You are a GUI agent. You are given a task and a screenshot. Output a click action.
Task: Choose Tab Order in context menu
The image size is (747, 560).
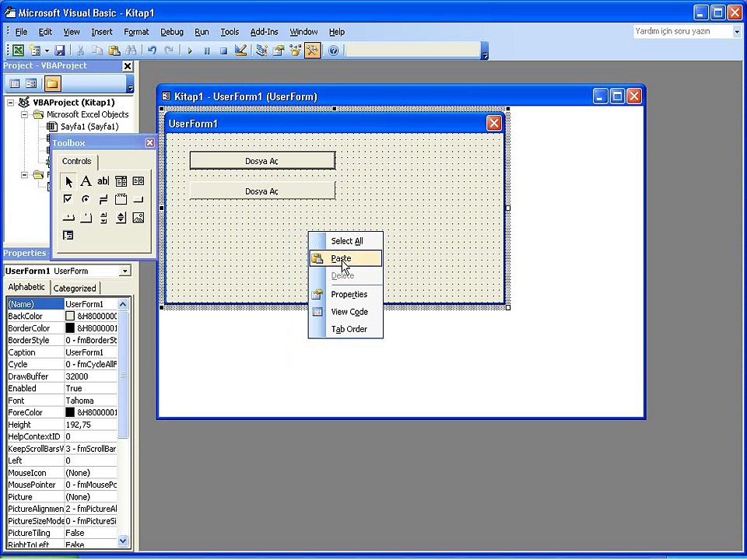click(x=345, y=329)
